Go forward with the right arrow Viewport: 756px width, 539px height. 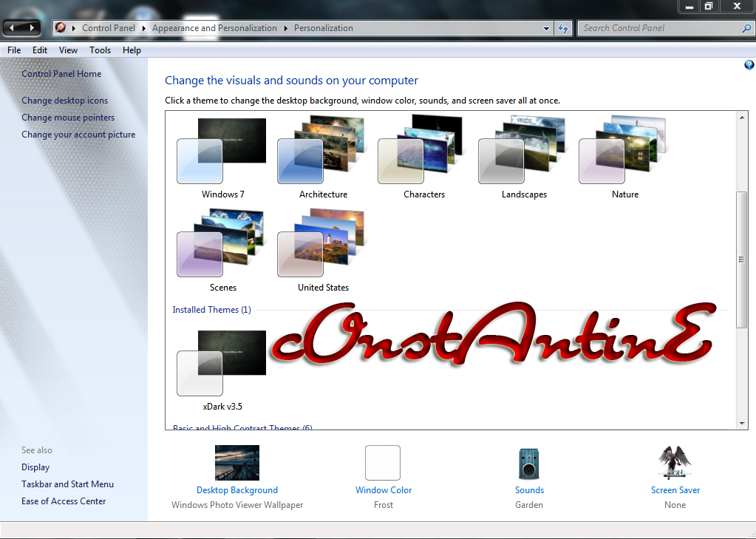point(31,28)
